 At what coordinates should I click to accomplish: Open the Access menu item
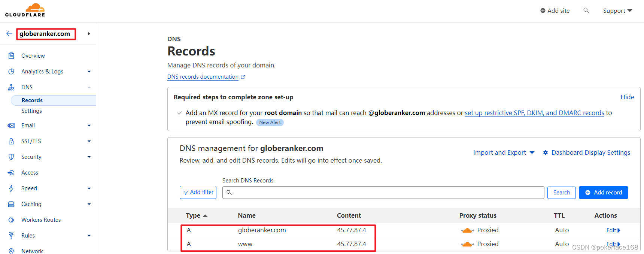coord(30,173)
